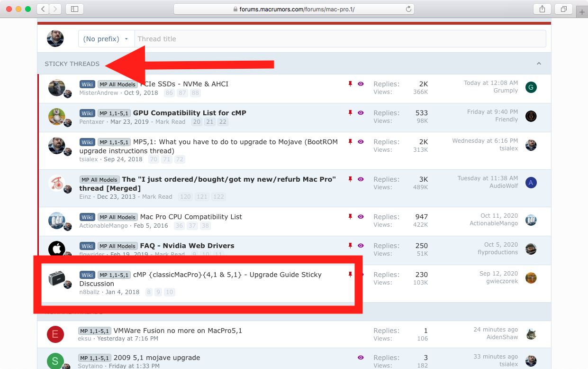Open a new tab with plus button
Screen dimensions: 588x369
[582, 12]
